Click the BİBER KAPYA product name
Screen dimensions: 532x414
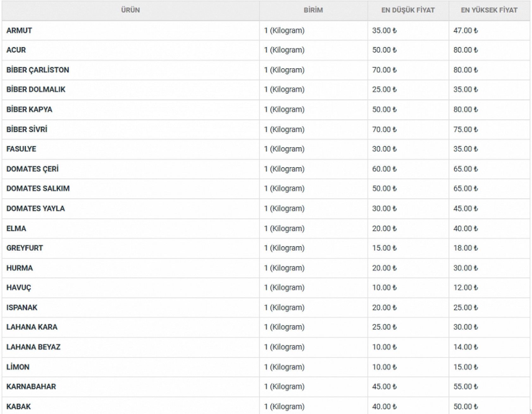pyautogui.click(x=29, y=109)
